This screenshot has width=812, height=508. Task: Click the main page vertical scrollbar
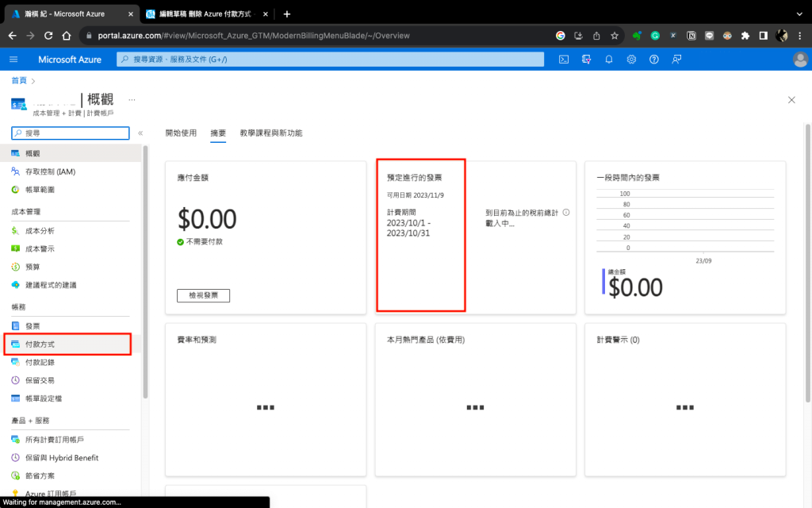point(808,264)
